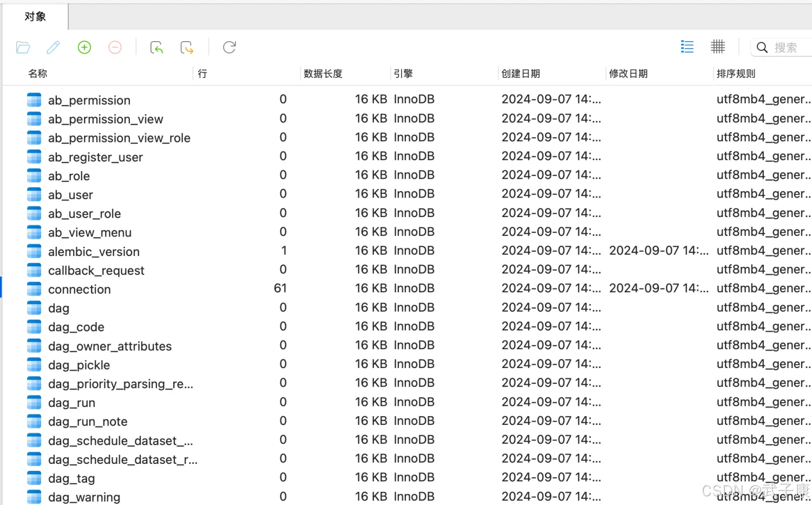Screen dimensions: 812x505
Task: Select the ab_view_menu table icon
Action: (x=34, y=232)
